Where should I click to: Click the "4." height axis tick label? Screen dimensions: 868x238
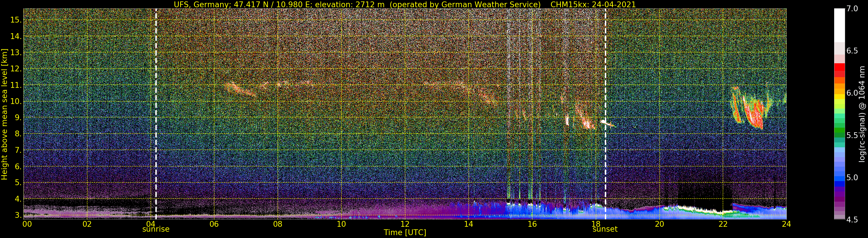18,199
